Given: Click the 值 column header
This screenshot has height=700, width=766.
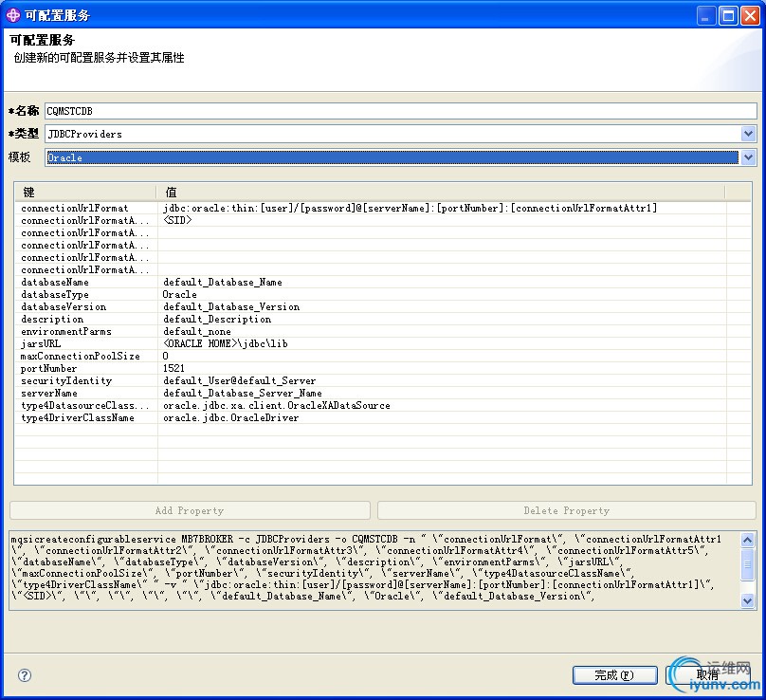Looking at the screenshot, I should click(x=441, y=193).
